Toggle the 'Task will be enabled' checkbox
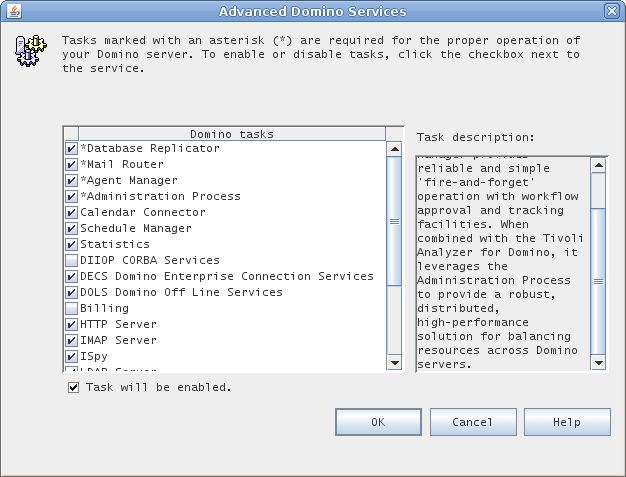The width and height of the screenshot is (626, 477). tap(73, 387)
